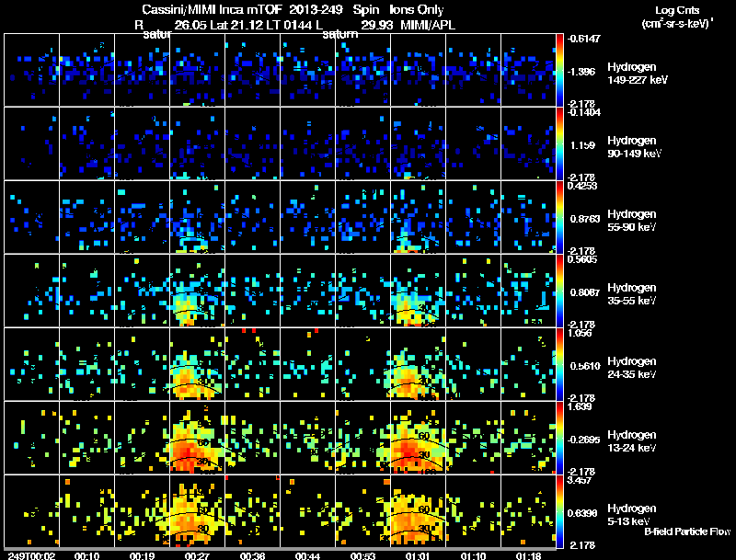The height and width of the screenshot is (560, 736).
Task: Click the 'Lat 21.12' latitude text
Action: pyautogui.click(x=236, y=25)
